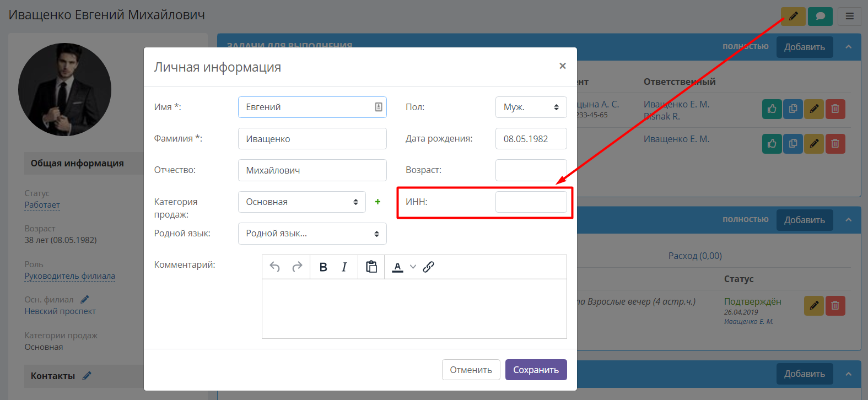Edit Осн. филиал with pencil icon
The height and width of the screenshot is (400, 868).
84,300
